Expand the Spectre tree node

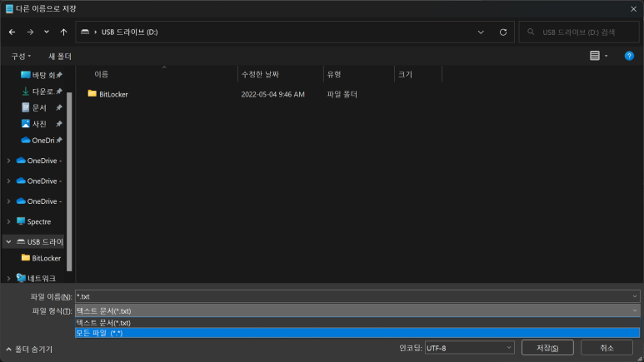(x=8, y=221)
